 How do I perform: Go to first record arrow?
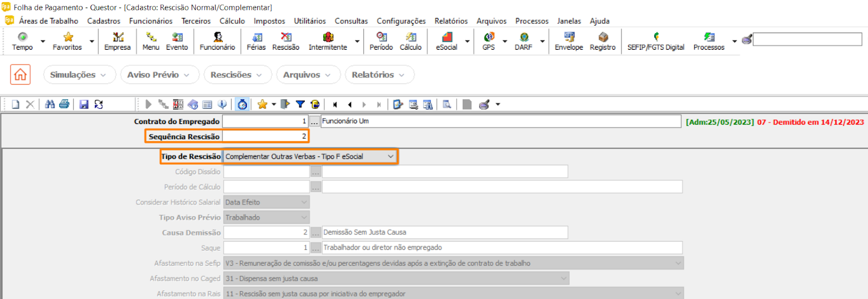[x=335, y=105]
